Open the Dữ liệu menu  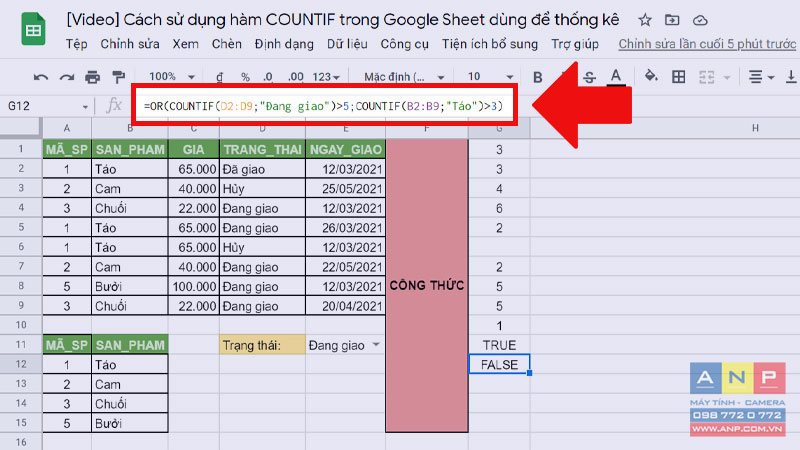click(347, 44)
